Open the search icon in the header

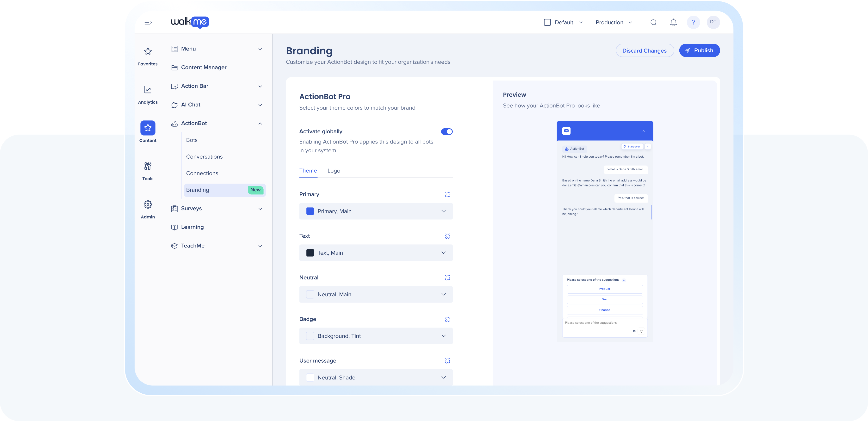pyautogui.click(x=653, y=23)
